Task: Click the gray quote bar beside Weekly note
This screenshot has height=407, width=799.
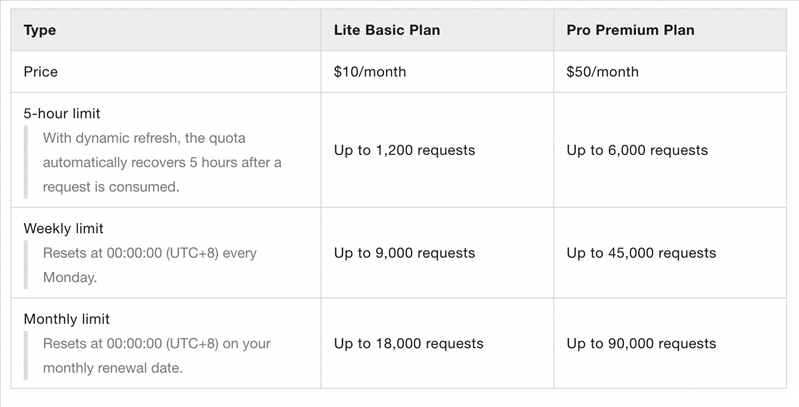Action: 26,265
